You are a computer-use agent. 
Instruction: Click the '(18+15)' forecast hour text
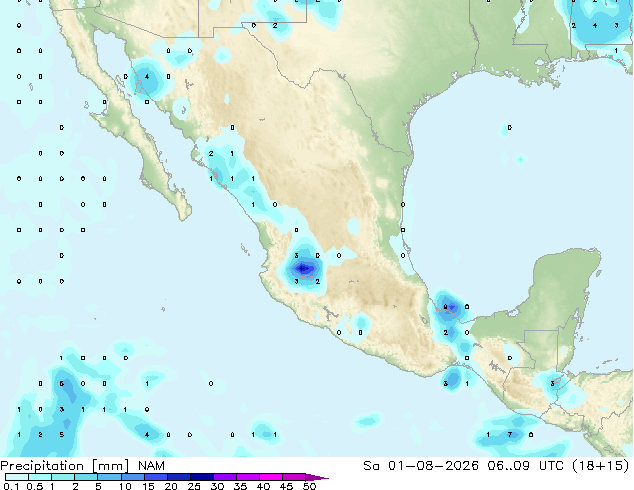(601, 466)
